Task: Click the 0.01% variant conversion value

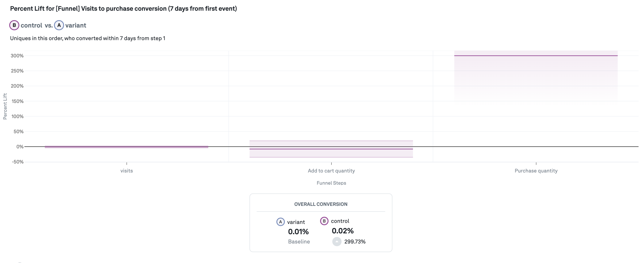Action: pos(298,232)
